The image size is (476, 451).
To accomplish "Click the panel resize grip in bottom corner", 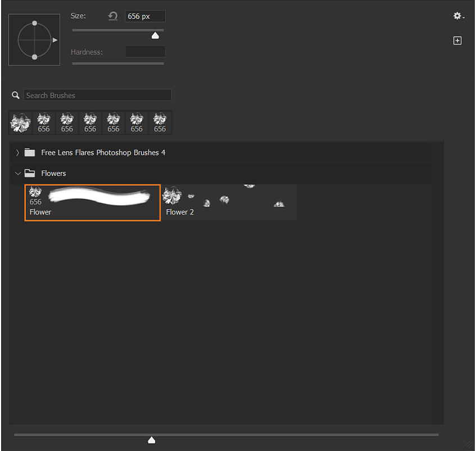I will pyautogui.click(x=469, y=445).
